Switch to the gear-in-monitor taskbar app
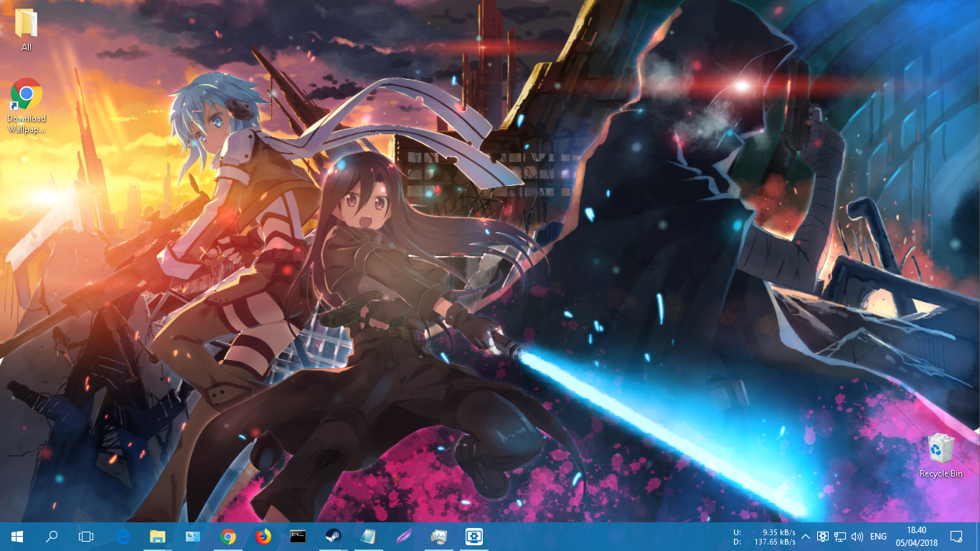980x551 pixels. click(474, 536)
